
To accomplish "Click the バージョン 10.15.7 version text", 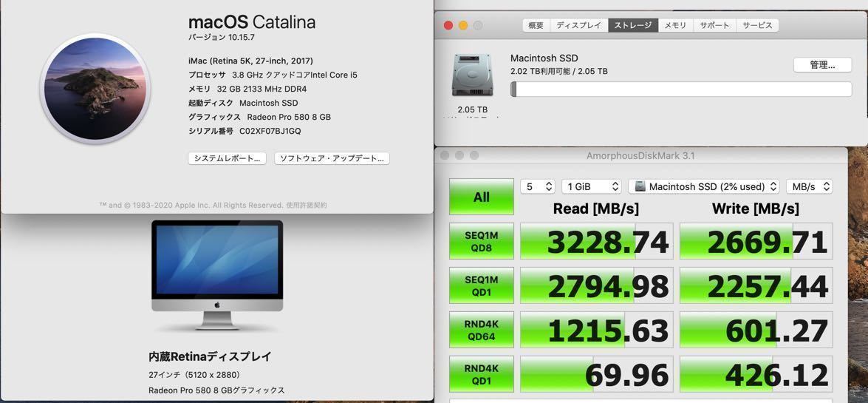I will pyautogui.click(x=222, y=38).
